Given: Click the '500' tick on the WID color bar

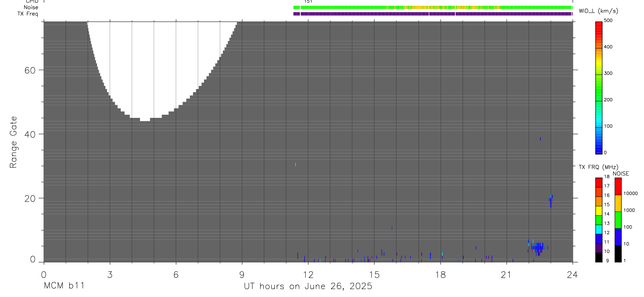Looking at the screenshot, I should [x=608, y=20].
